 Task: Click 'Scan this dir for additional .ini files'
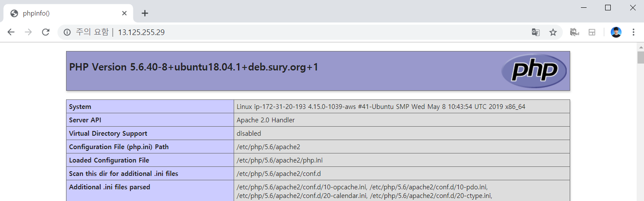[x=124, y=174]
